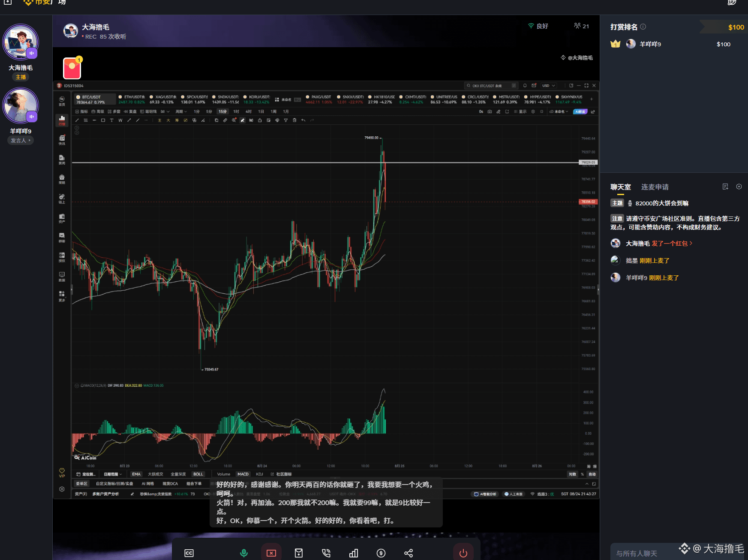The image size is (748, 560).
Task: Open the 更多 more sidebar icon
Action: 62,296
